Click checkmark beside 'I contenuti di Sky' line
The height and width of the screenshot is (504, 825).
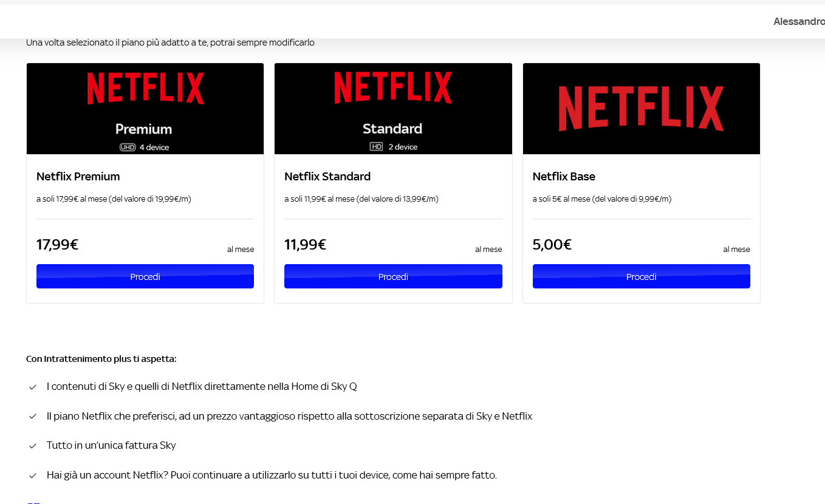pos(33,387)
